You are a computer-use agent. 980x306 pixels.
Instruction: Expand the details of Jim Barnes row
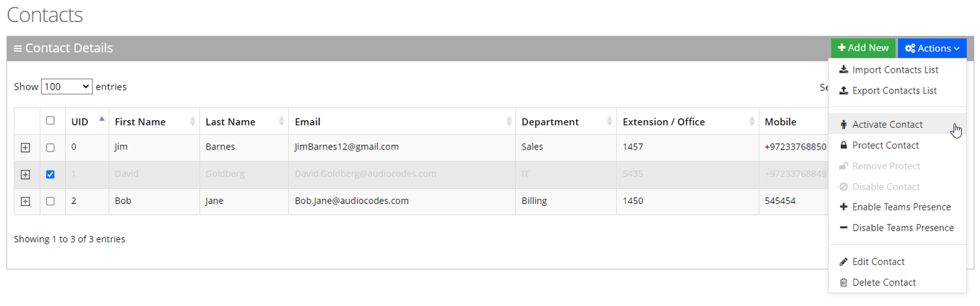coord(25,147)
